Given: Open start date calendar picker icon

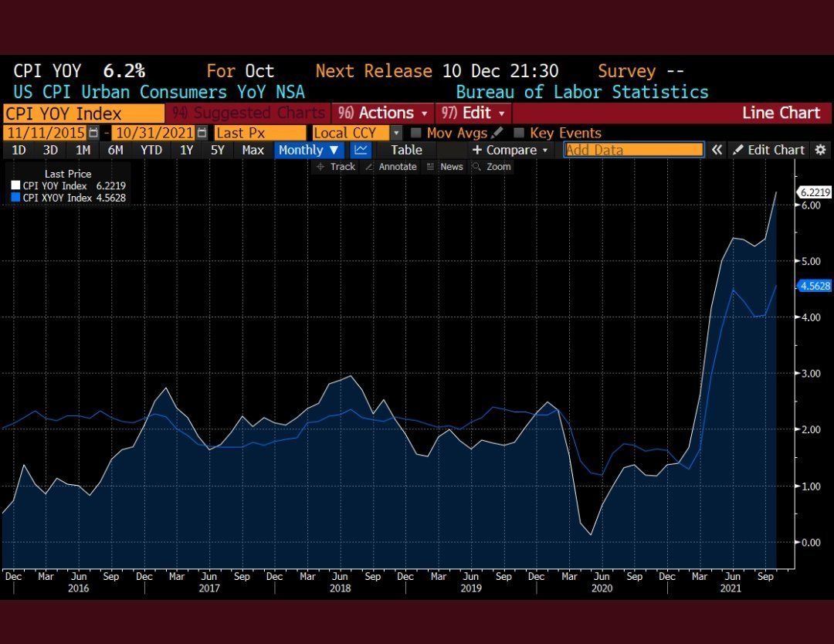Looking at the screenshot, I should click(x=93, y=133).
